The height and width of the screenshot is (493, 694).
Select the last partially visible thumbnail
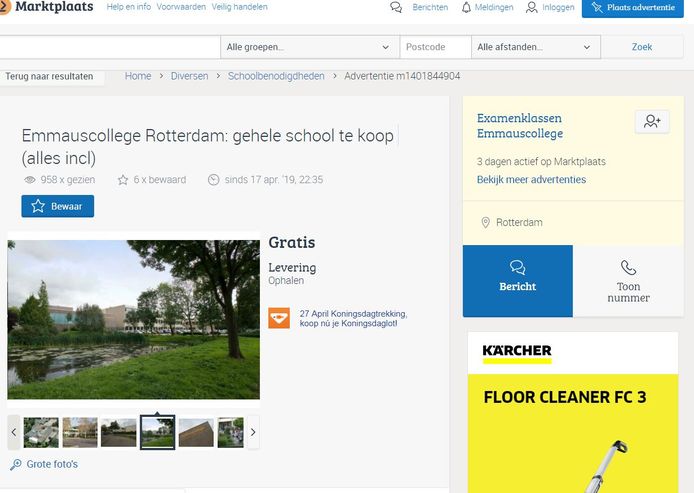231,432
